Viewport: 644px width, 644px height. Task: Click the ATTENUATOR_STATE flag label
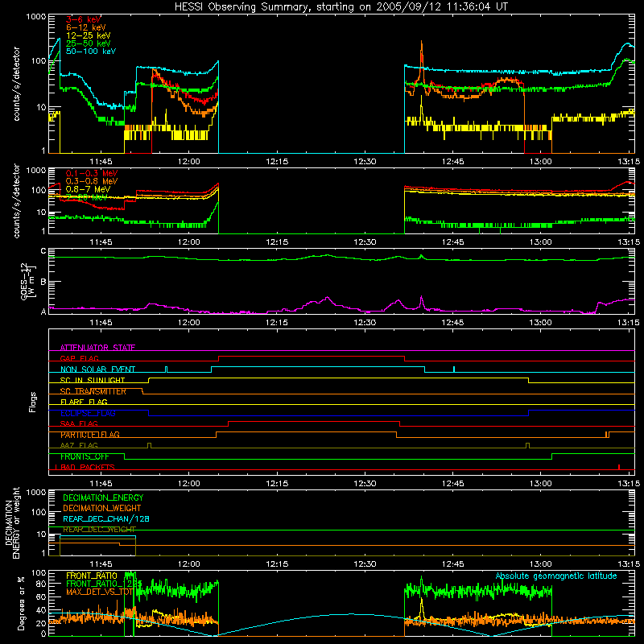(x=97, y=348)
